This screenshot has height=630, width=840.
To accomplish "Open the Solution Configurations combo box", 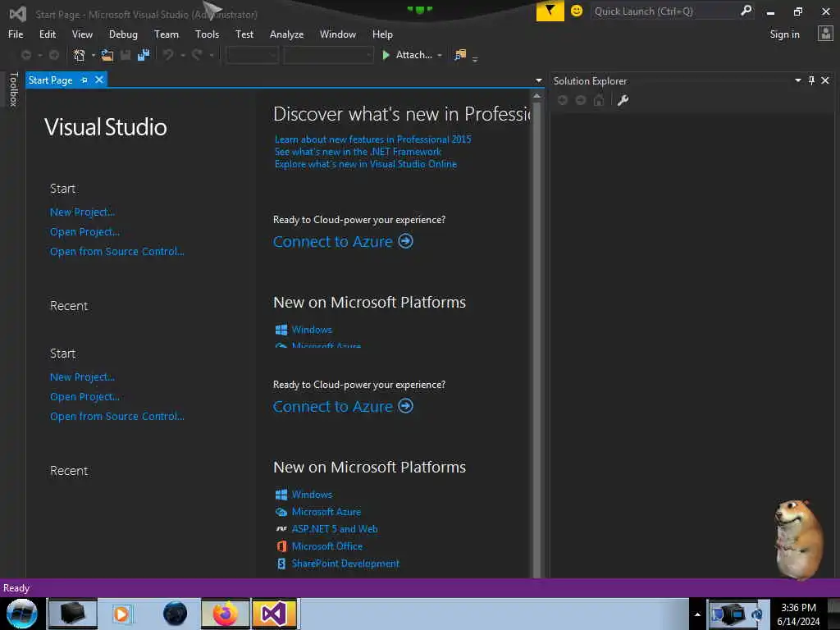I will click(253, 55).
